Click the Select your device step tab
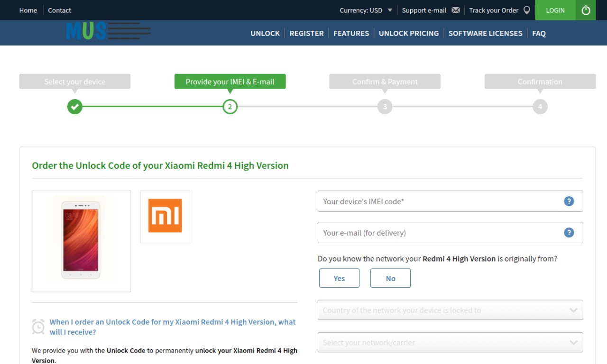This screenshot has width=607, height=364. pos(75,82)
